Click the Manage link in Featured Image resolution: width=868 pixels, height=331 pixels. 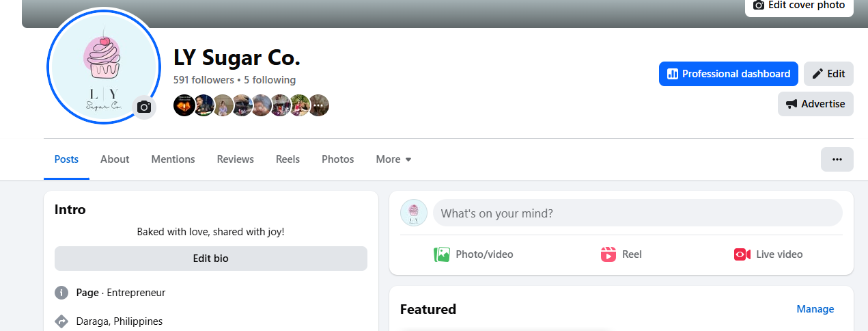point(815,309)
